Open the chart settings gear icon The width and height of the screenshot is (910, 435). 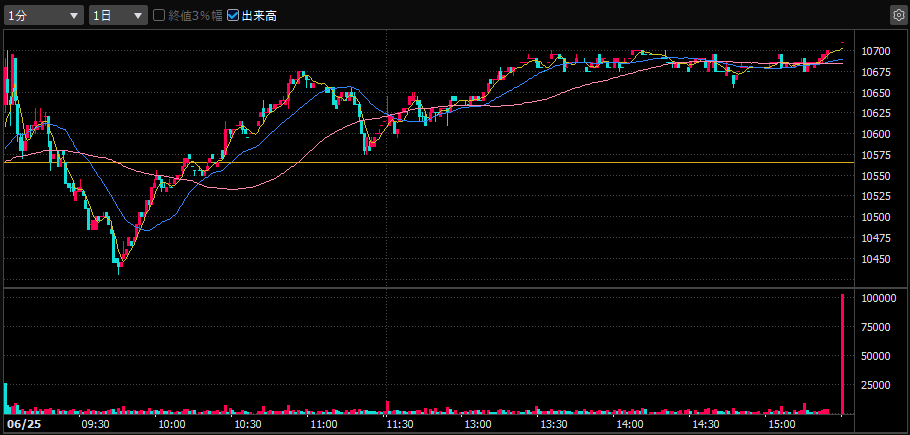pyautogui.click(x=897, y=15)
